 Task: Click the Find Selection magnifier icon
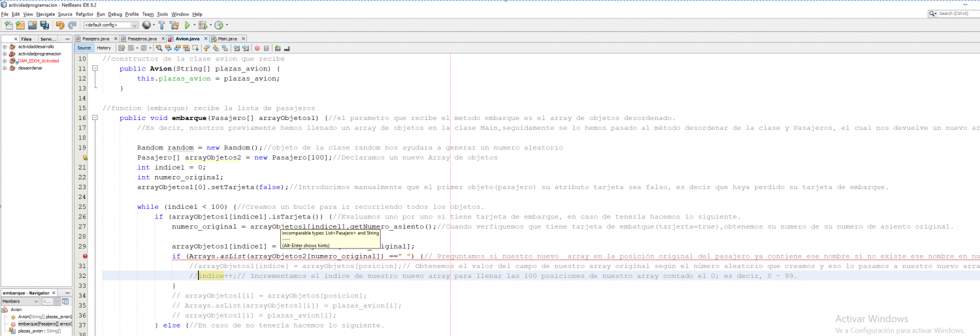tap(159, 48)
